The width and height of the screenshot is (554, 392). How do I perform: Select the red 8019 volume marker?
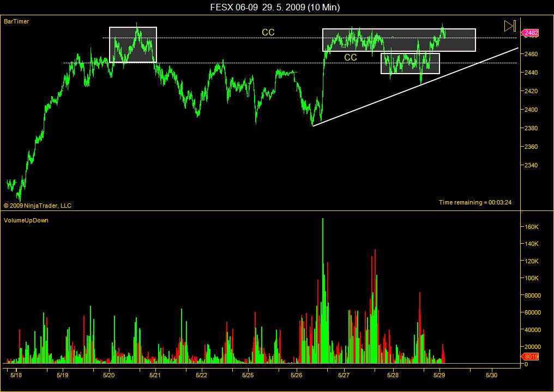pos(531,357)
